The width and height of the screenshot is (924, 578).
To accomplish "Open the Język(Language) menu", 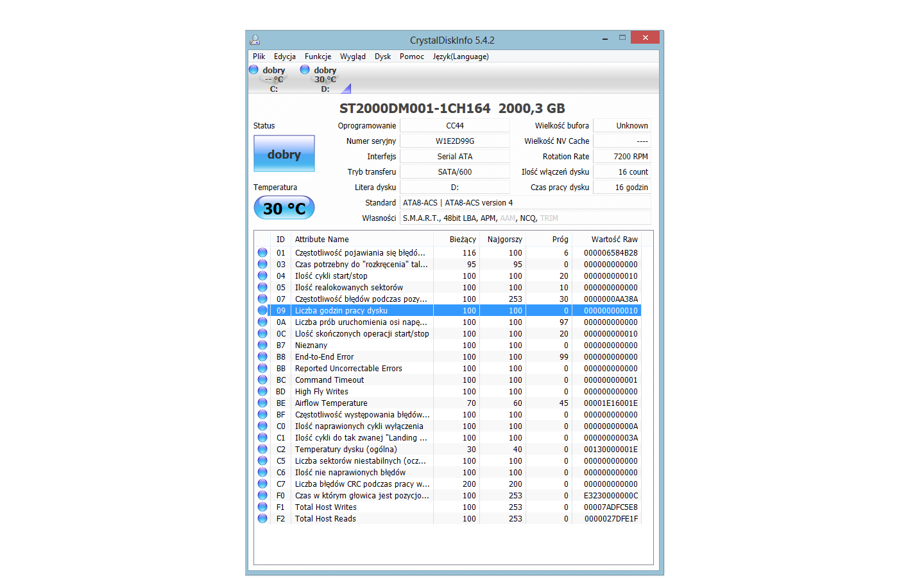I will (x=460, y=57).
